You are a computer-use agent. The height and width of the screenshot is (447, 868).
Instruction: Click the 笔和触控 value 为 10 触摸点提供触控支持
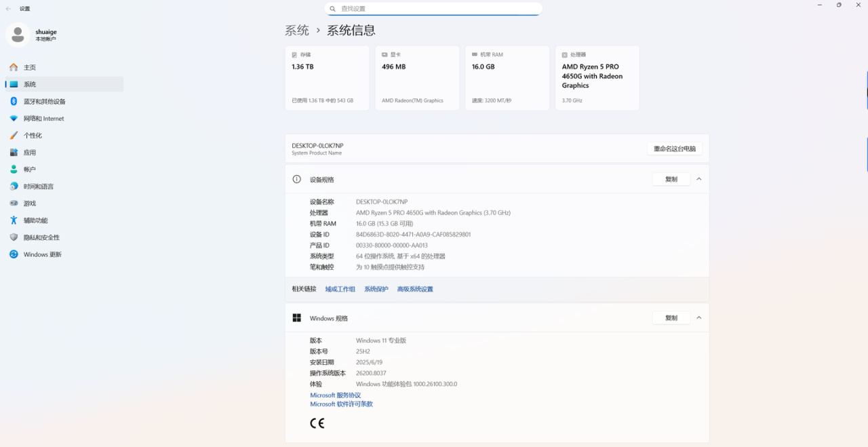pyautogui.click(x=390, y=267)
